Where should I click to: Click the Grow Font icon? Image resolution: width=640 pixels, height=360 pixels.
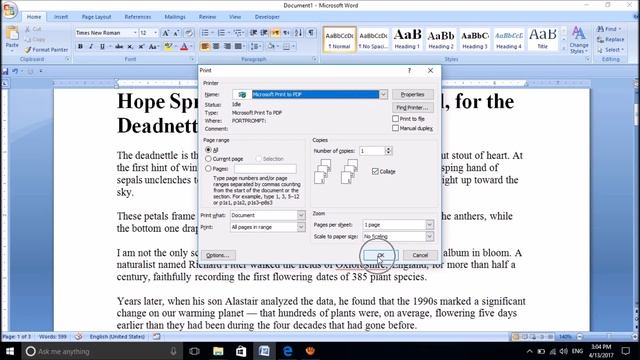pos(166,33)
